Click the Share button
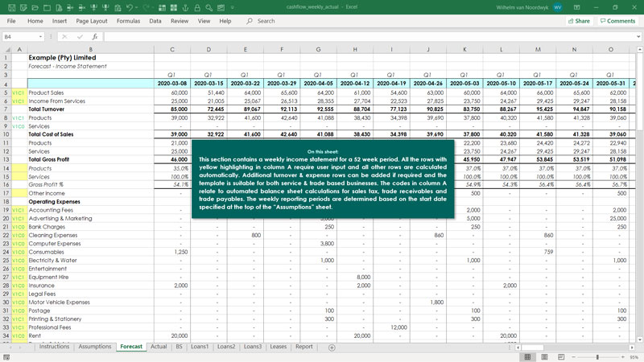This screenshot has height=362, width=644. [579, 21]
